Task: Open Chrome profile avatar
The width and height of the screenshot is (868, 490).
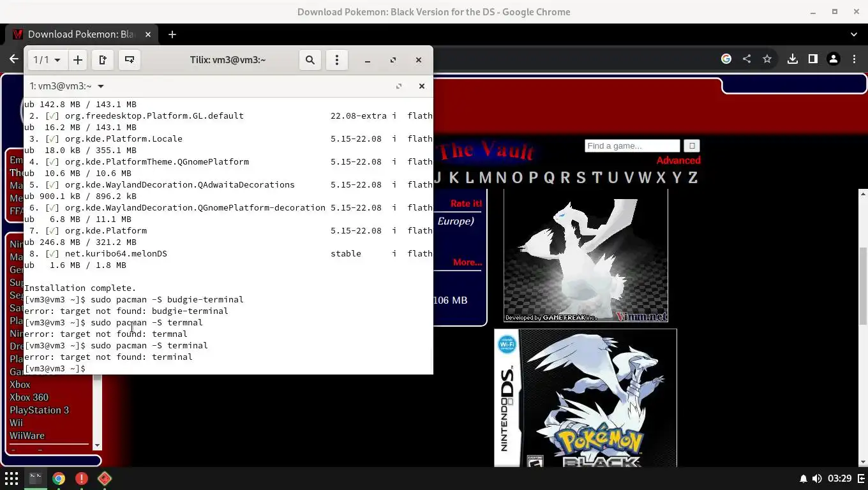Action: [x=834, y=59]
